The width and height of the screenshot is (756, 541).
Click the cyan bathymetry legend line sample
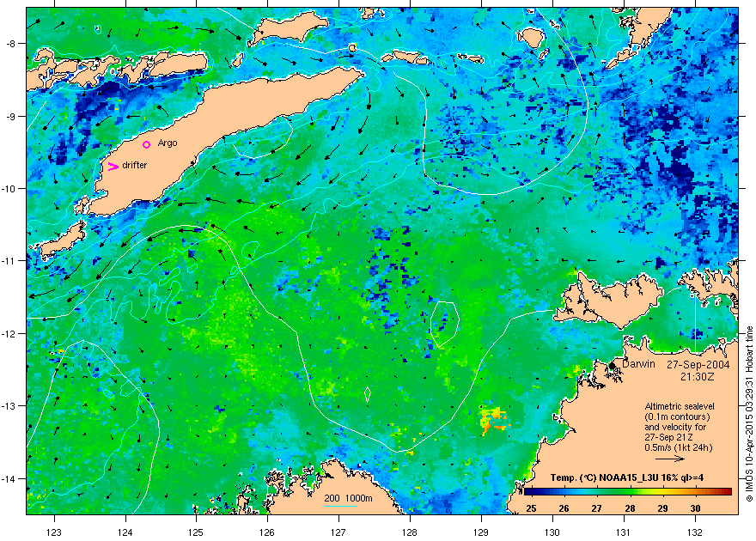point(341,506)
